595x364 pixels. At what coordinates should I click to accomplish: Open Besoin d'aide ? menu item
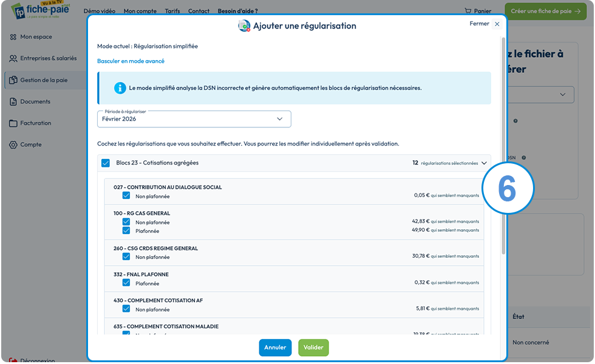(x=238, y=11)
